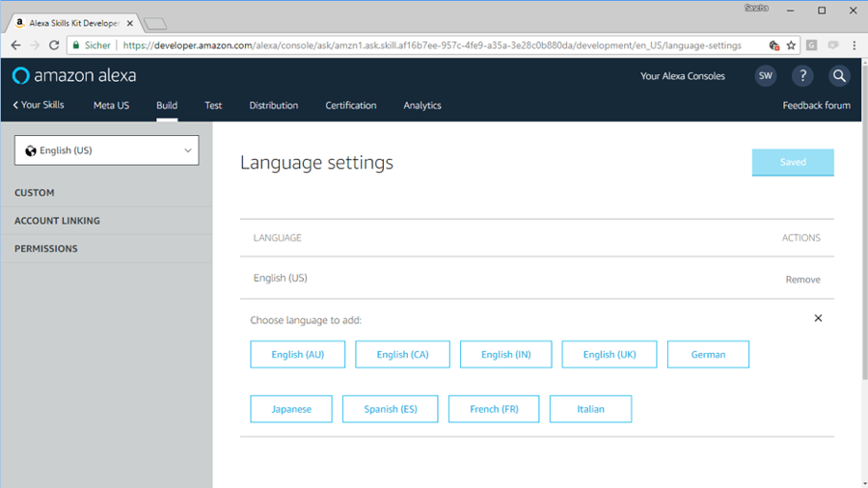Viewport: 868px width, 488px height.
Task: Maximize the Chrome window
Action: pos(822,10)
